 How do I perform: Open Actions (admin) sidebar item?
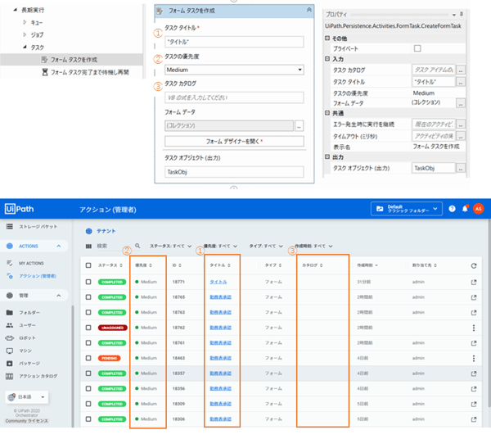tap(38, 276)
